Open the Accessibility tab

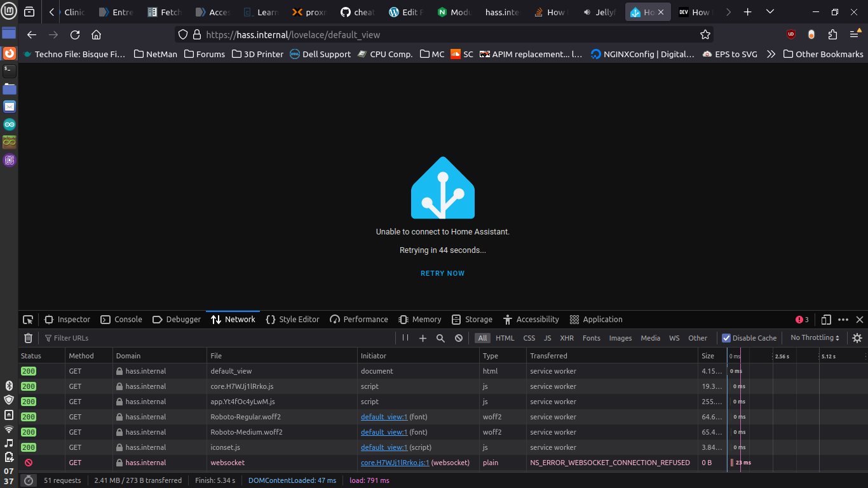(531, 320)
